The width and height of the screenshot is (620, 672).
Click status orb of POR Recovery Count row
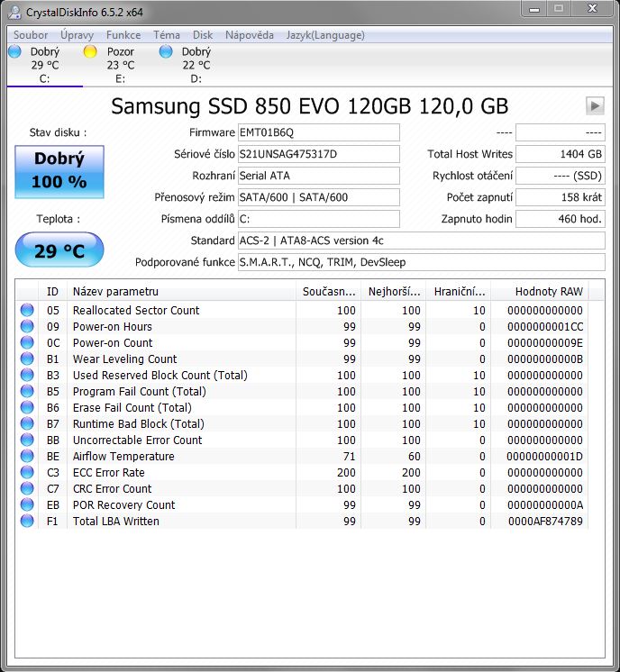[27, 504]
